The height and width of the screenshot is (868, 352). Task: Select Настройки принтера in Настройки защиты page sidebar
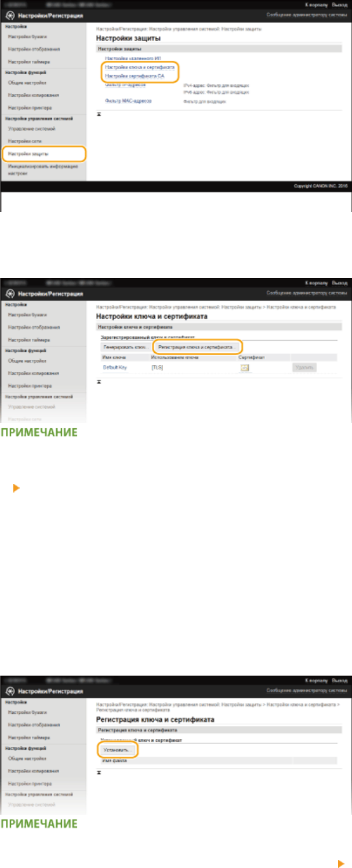click(30, 108)
